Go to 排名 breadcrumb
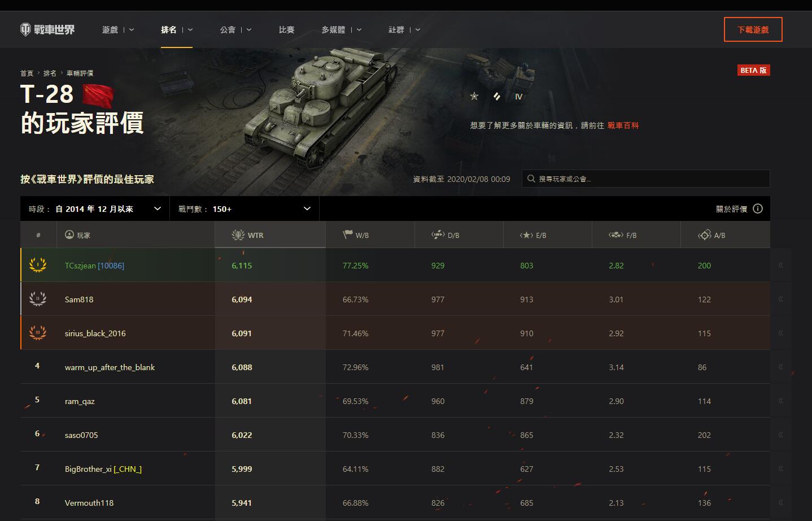Viewport: 812px width, 521px height. click(50, 73)
